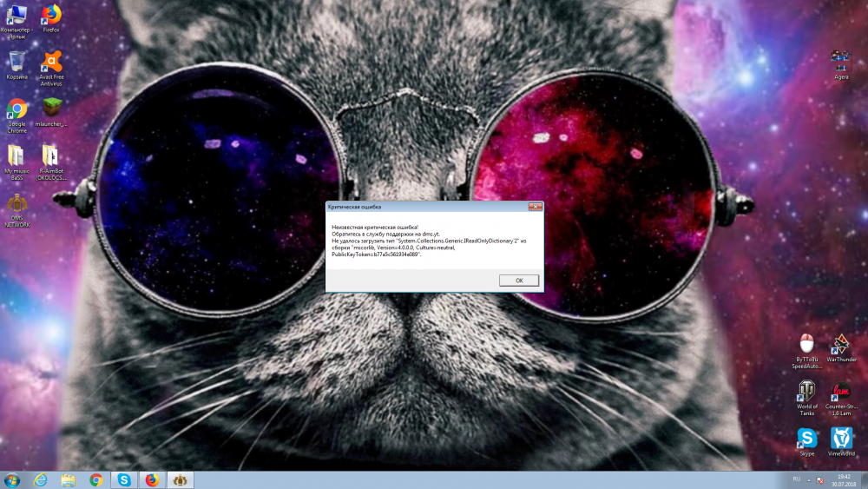
Task: Click the World of Tanks desktop icon
Action: pos(807,392)
